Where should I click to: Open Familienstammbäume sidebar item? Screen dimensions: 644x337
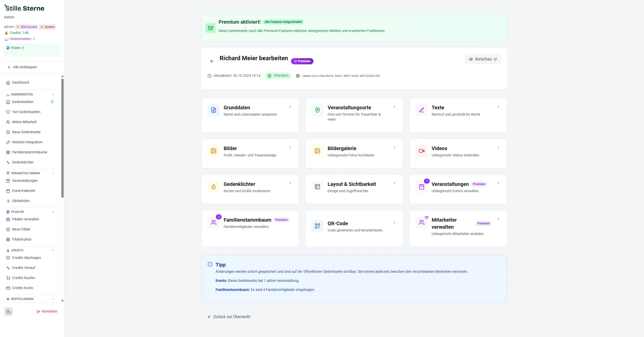pos(29,152)
